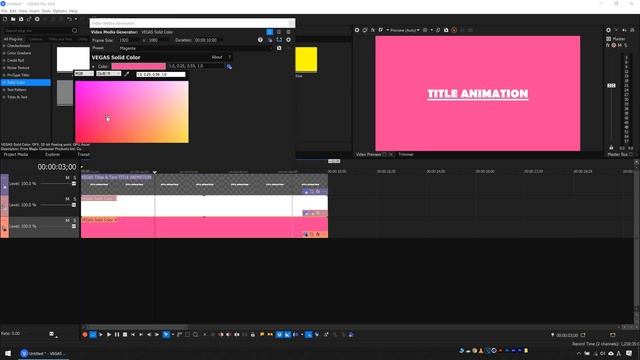This screenshot has height=360, width=640.
Task: Expand the Titles & Text plug-in item
Action: pyautogui.click(x=4, y=97)
